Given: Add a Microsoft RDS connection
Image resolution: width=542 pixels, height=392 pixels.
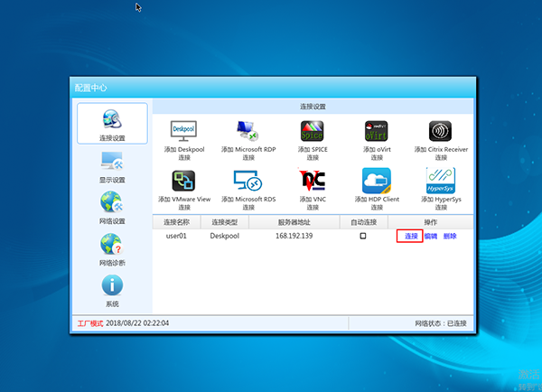Looking at the screenshot, I should [x=248, y=190].
